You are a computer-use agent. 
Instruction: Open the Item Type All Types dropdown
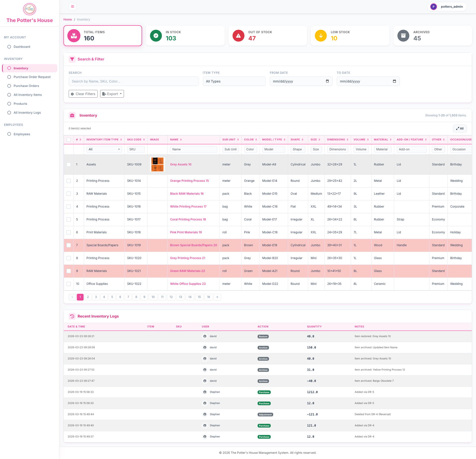234,81
